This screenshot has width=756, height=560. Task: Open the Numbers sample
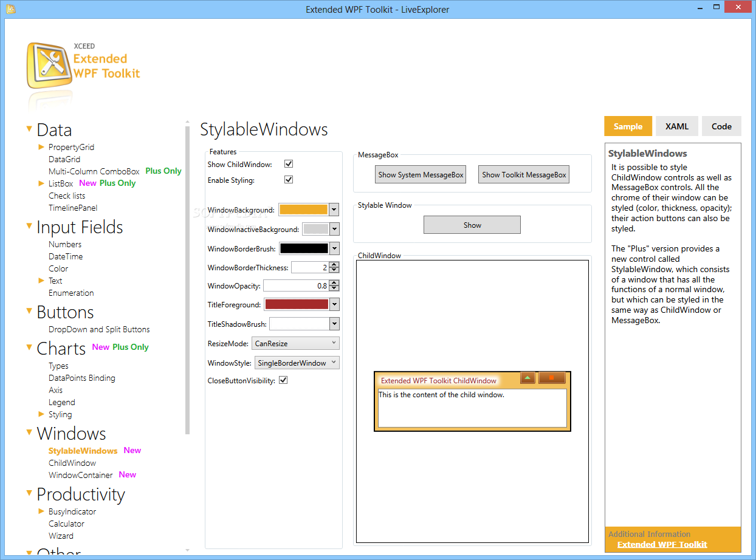coord(65,244)
